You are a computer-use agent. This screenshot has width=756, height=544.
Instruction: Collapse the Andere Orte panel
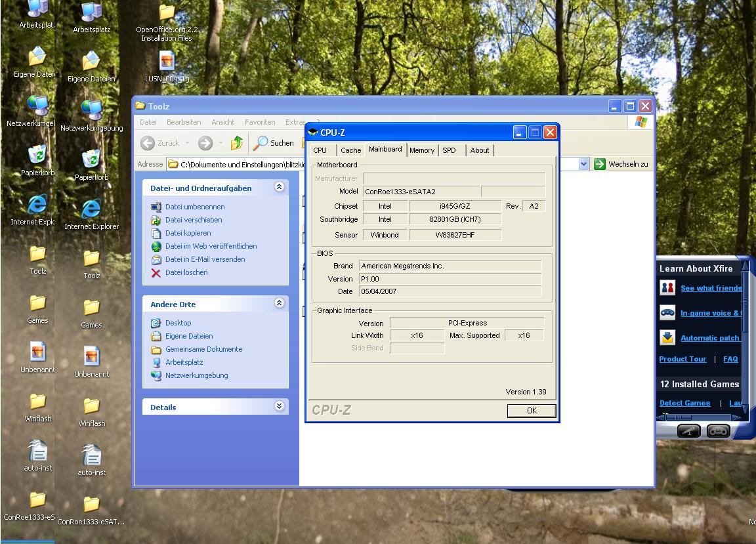pyautogui.click(x=279, y=303)
